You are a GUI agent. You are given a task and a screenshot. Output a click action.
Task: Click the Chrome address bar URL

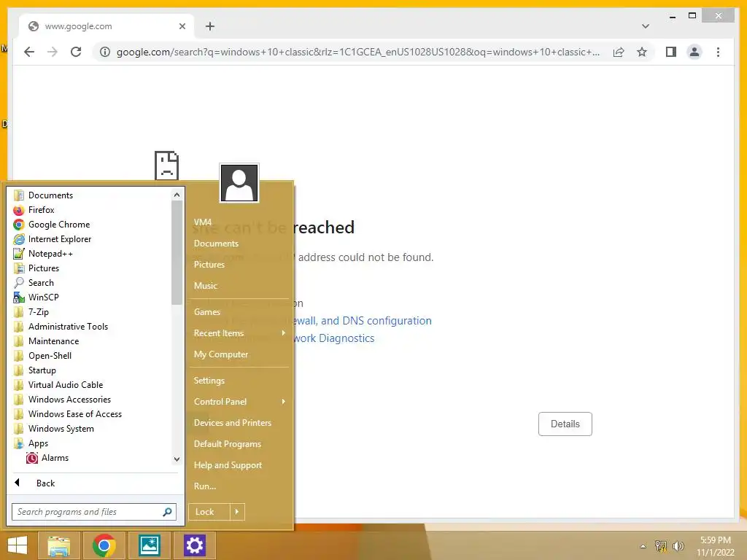358,52
